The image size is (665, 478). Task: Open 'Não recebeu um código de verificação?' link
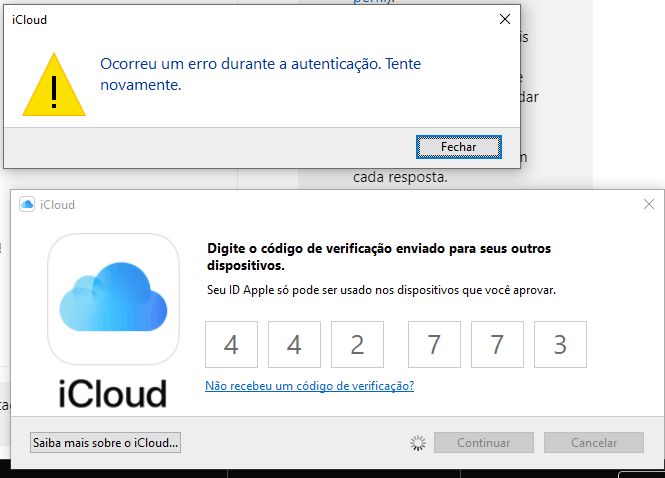310,386
